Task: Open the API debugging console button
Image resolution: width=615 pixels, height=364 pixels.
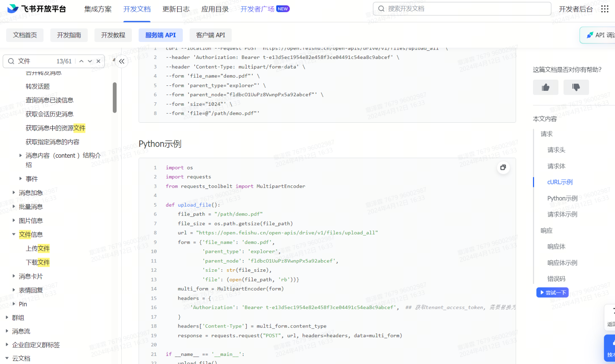Action: point(598,35)
